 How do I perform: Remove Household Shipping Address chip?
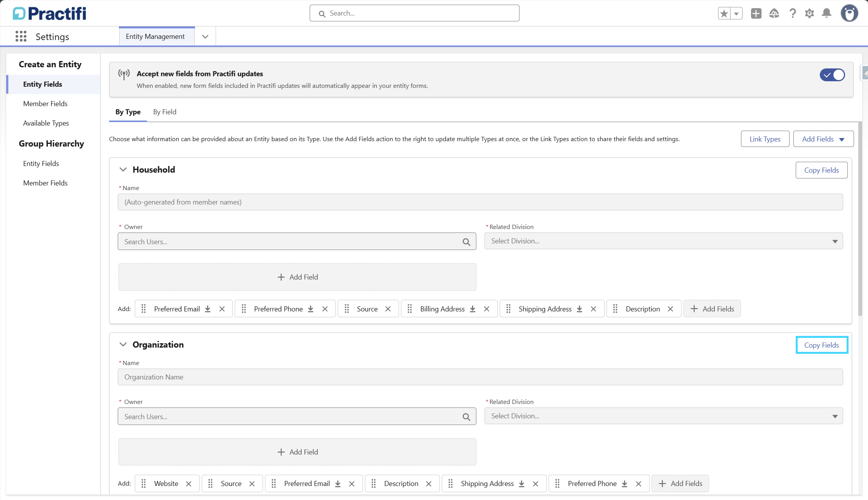click(594, 309)
